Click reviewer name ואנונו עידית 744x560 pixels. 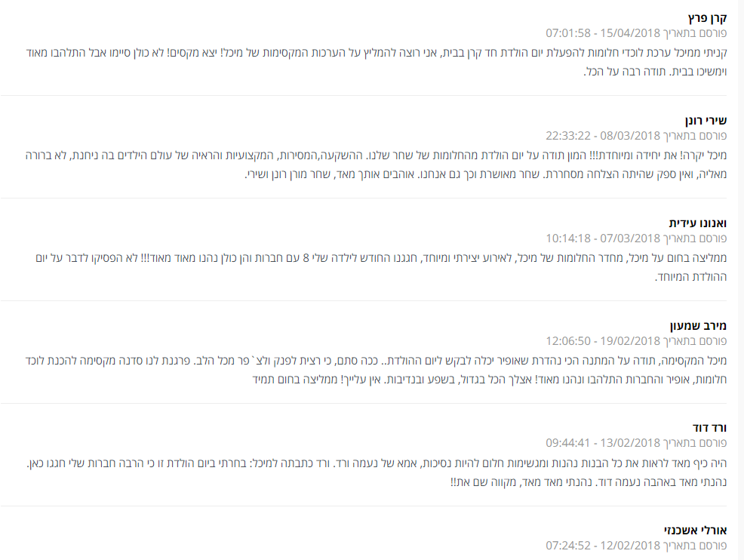[x=697, y=223]
